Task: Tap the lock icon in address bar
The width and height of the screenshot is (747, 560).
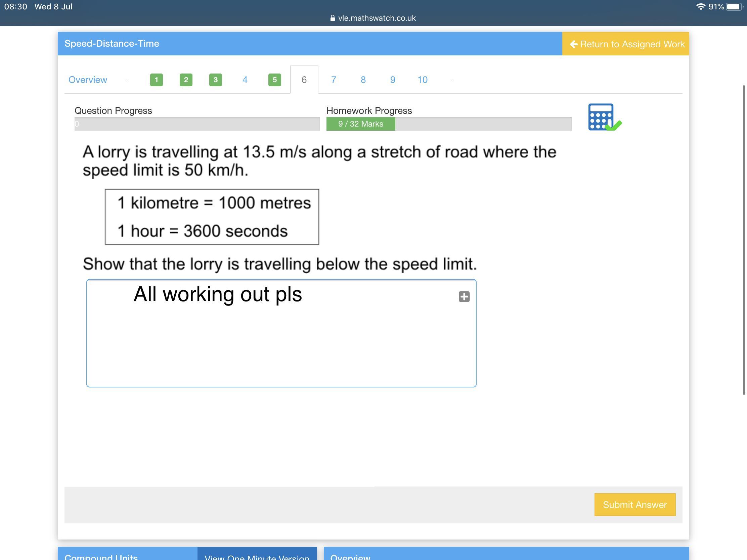Action: 332,18
